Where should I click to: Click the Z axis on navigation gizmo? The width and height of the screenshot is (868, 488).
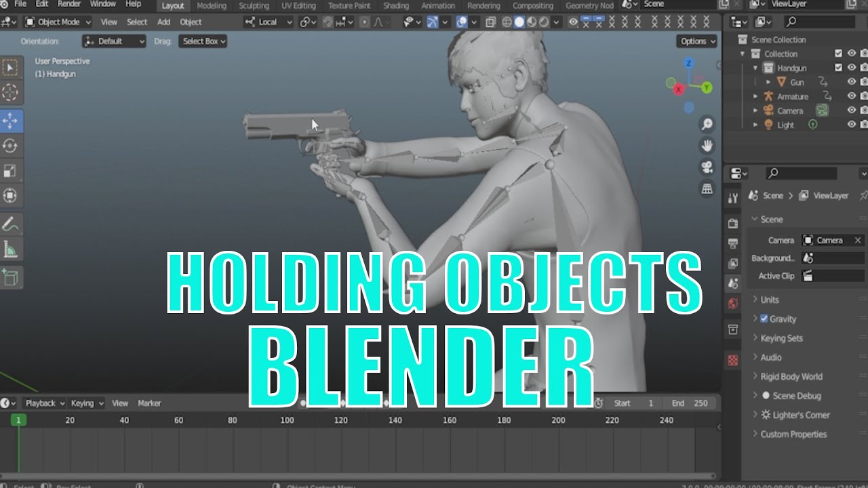(x=689, y=63)
